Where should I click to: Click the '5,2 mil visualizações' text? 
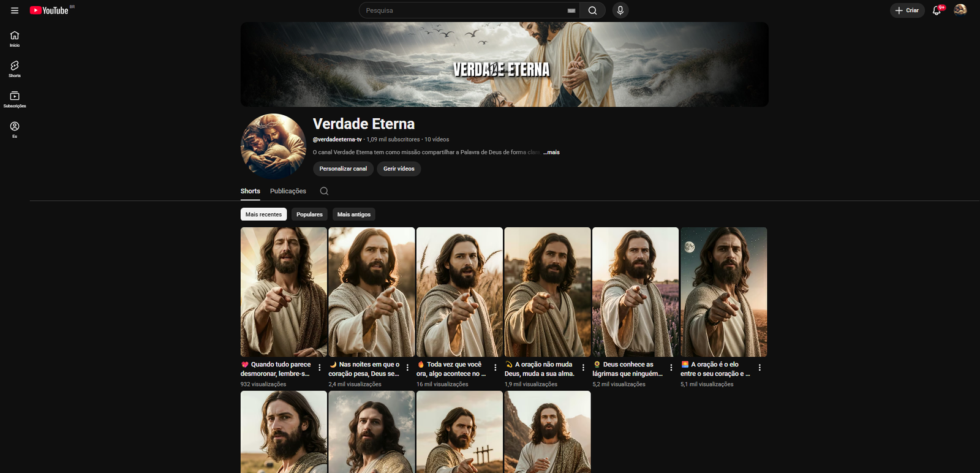619,384
